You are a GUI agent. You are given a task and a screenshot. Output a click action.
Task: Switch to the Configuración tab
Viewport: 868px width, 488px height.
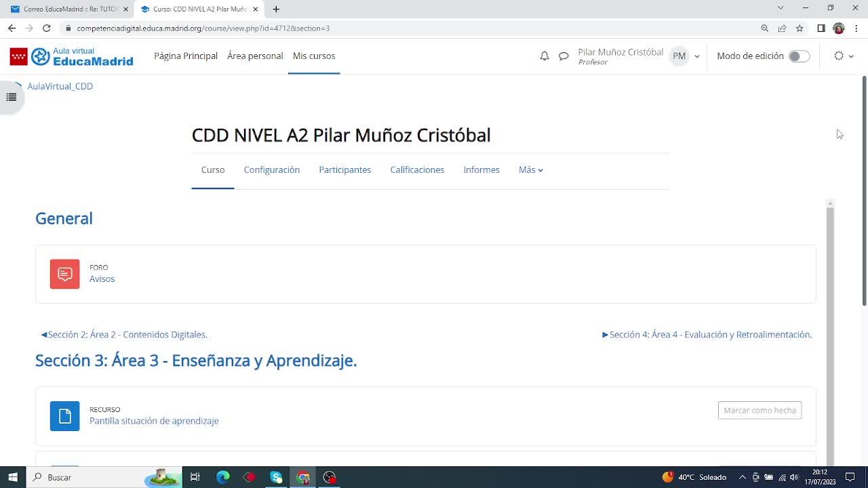click(x=272, y=170)
